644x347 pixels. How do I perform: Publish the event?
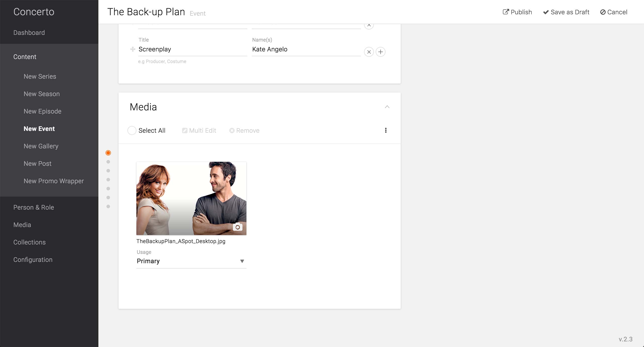(x=517, y=12)
